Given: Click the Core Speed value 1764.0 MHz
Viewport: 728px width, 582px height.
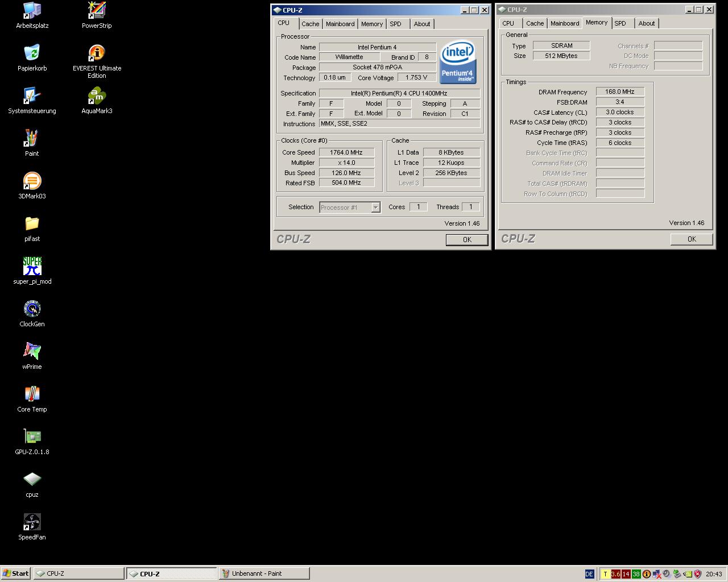Looking at the screenshot, I should [x=346, y=152].
